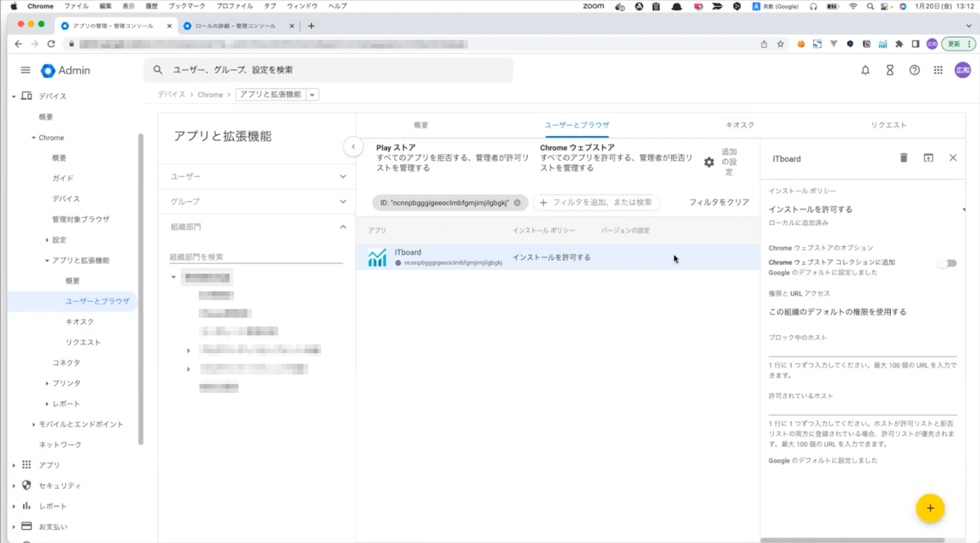The height and width of the screenshot is (543, 980).
Task: Collapse left panel with chevron button
Action: click(353, 146)
